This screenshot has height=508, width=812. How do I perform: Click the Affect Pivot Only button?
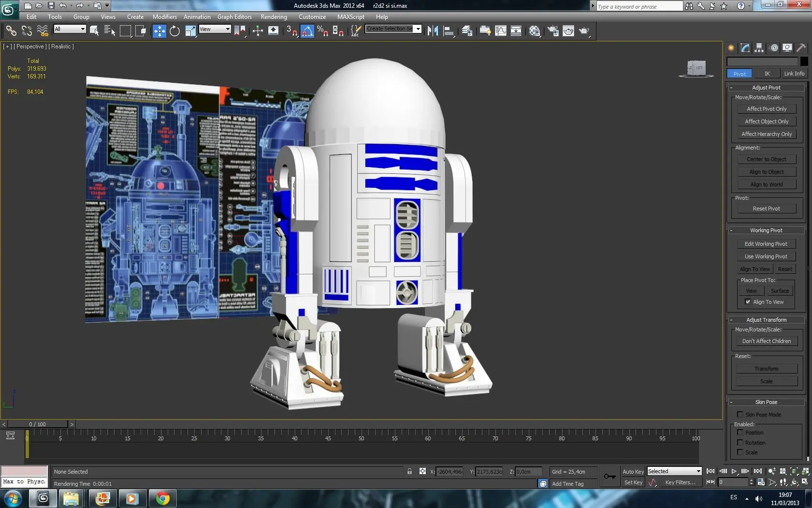[x=767, y=109]
